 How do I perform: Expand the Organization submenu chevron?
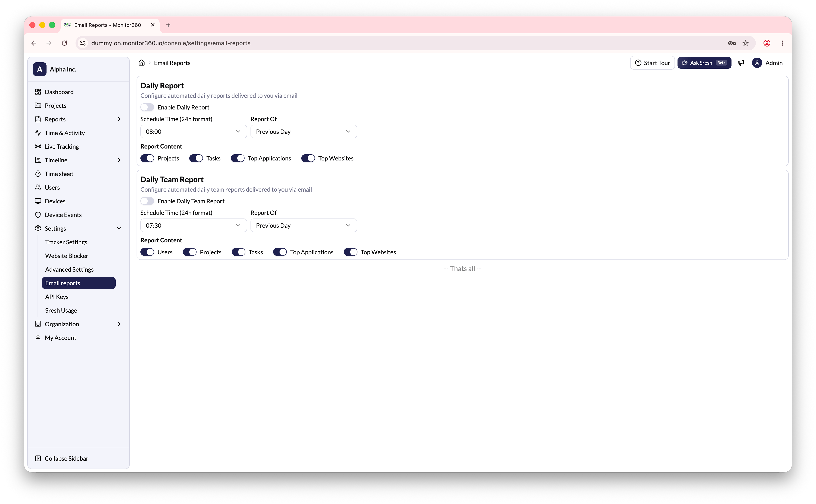(x=119, y=324)
